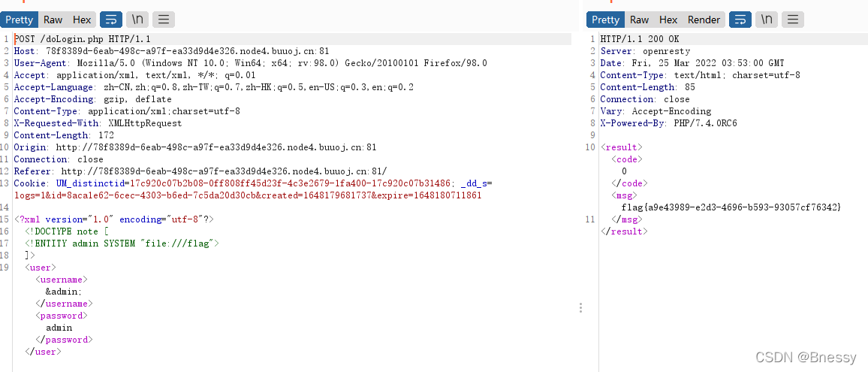Screen dimensions: 868x372
Task: Click the opening <password> tag
Action: pyautogui.click(x=62, y=316)
